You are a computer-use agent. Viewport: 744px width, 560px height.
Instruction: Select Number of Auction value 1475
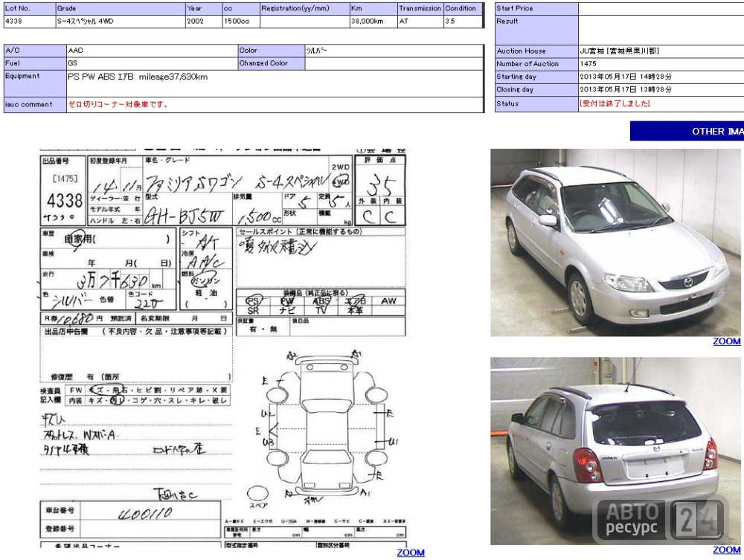coord(588,63)
